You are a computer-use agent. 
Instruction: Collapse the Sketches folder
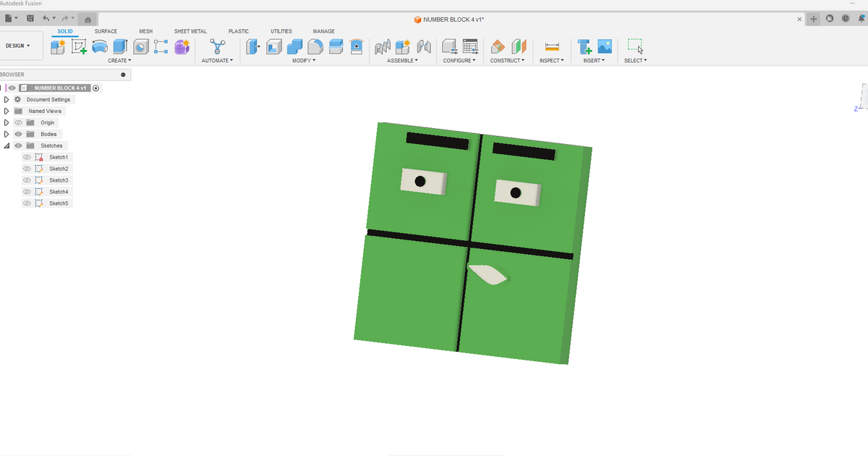pos(7,145)
